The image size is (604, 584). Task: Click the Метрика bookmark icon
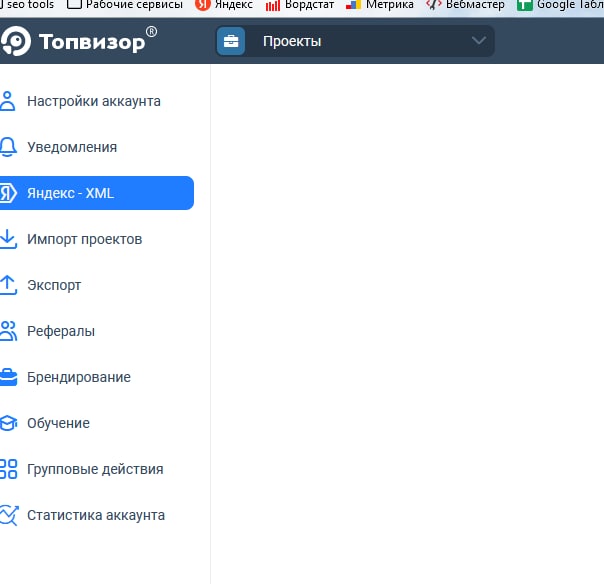(x=353, y=5)
